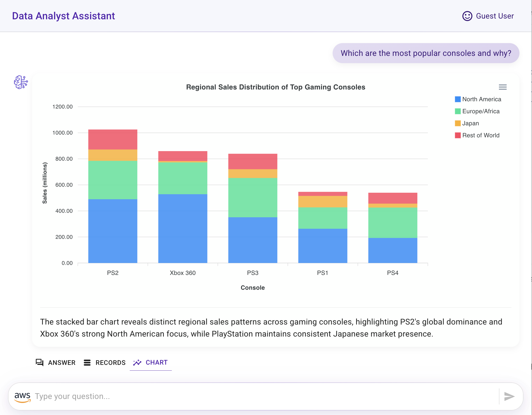Click the red Rest of World swatch
This screenshot has height=415, width=532.
tap(458, 135)
